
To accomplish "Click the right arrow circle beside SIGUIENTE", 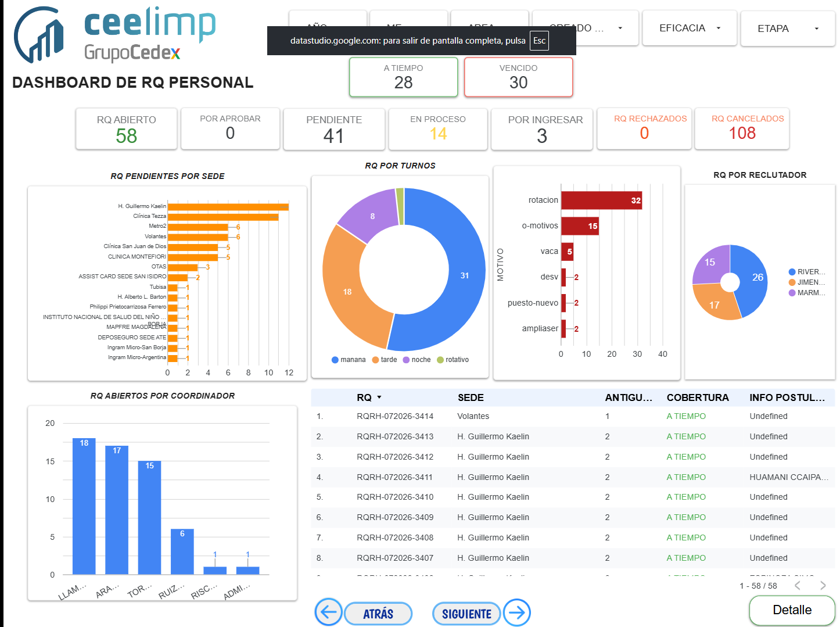I will point(517,612).
